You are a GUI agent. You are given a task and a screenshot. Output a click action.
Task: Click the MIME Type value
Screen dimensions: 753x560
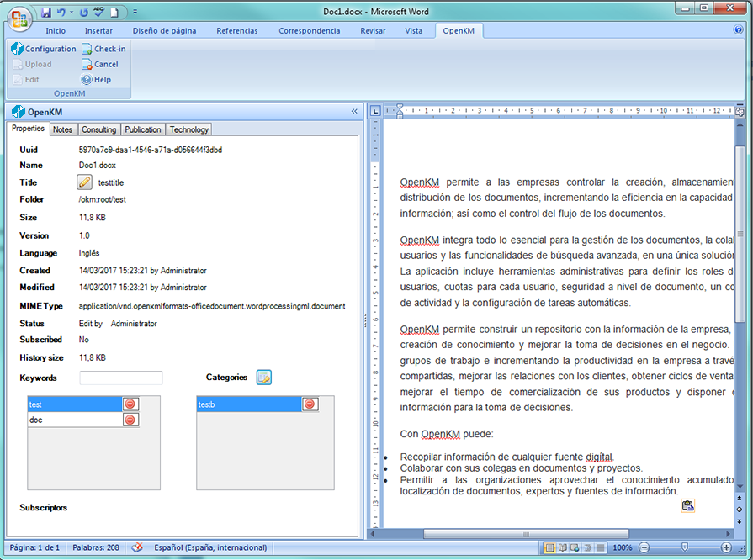pyautogui.click(x=212, y=306)
